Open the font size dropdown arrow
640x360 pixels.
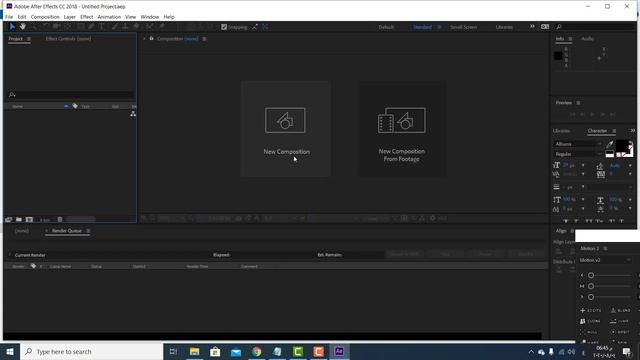tap(583, 165)
